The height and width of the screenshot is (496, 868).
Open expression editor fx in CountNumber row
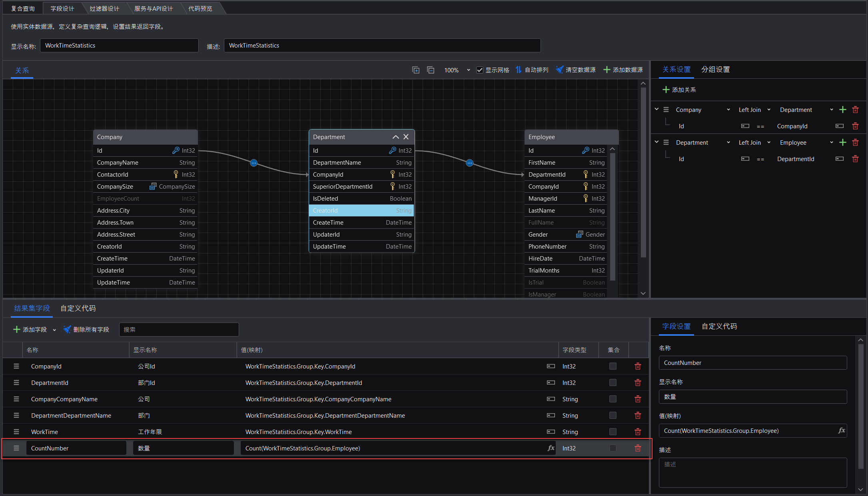tap(551, 448)
